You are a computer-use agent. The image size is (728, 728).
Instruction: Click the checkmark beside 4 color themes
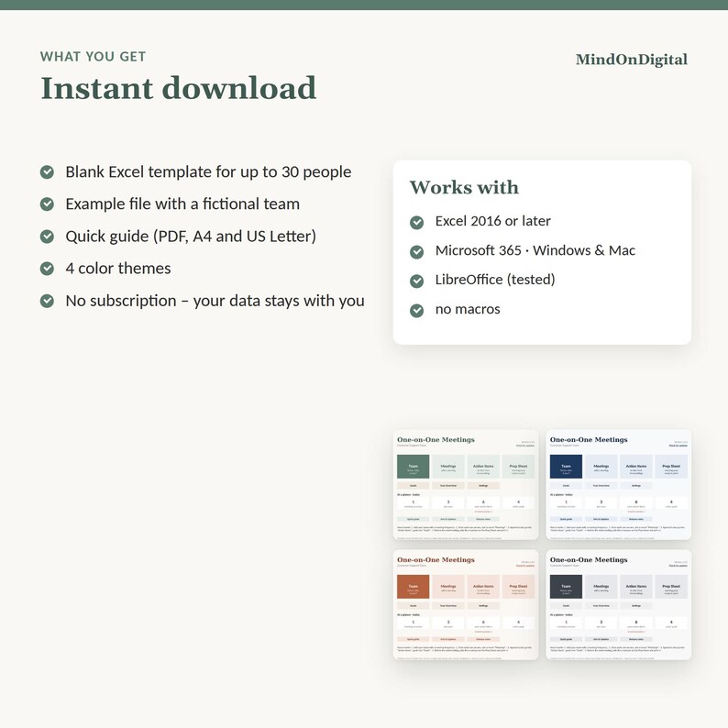point(47,269)
